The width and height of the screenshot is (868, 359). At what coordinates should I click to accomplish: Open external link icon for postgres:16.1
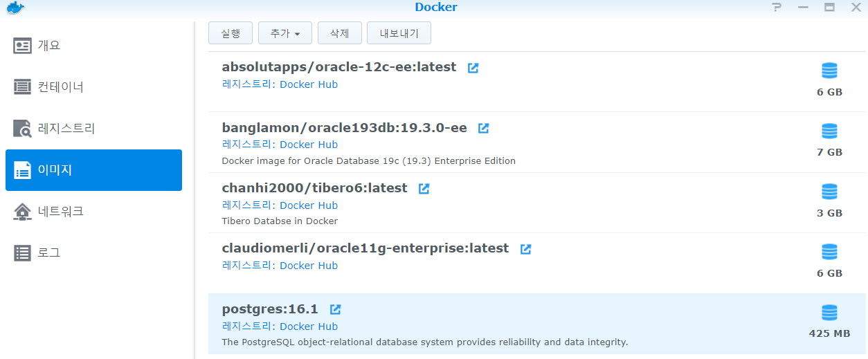pos(336,309)
